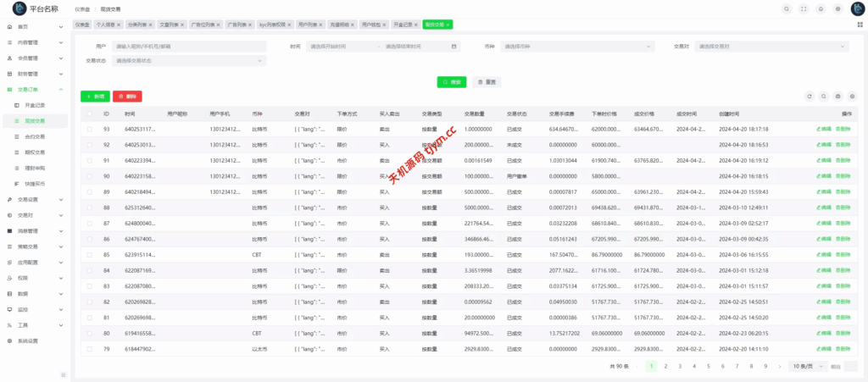Select the checkbox for row ID 93

click(x=89, y=129)
